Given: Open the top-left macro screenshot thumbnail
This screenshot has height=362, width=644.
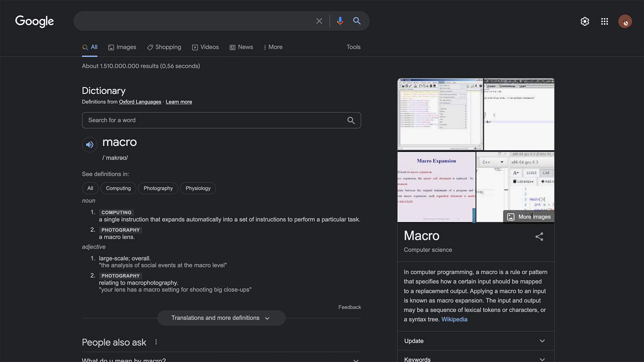Looking at the screenshot, I should [x=440, y=114].
